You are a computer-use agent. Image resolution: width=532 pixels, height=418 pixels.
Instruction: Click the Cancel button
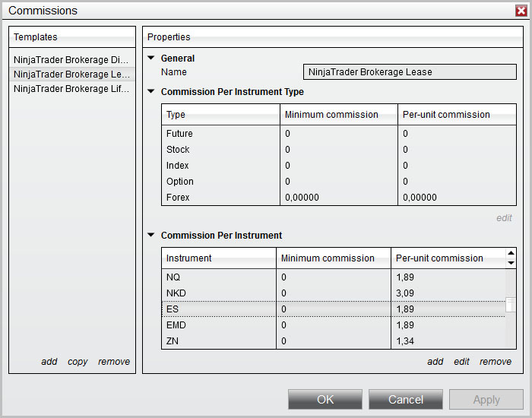405,399
